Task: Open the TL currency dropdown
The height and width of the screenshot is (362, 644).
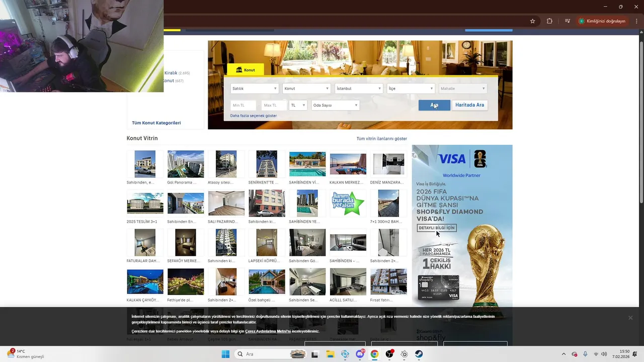Action: click(x=298, y=105)
